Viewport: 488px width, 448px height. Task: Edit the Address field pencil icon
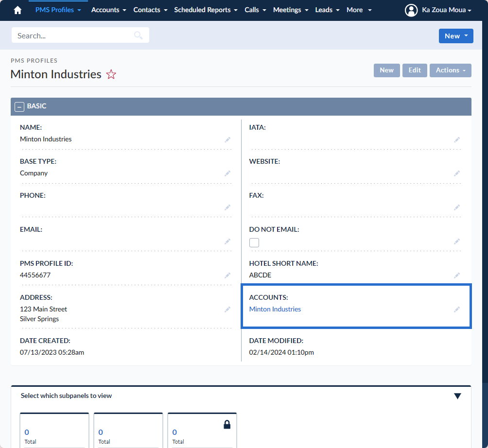click(x=227, y=309)
